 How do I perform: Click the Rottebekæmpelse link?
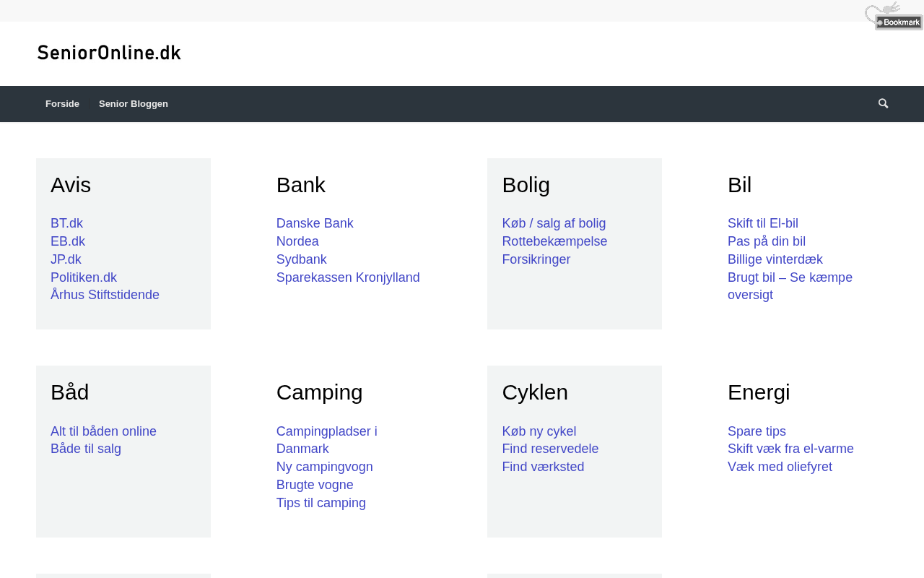pyautogui.click(x=554, y=241)
